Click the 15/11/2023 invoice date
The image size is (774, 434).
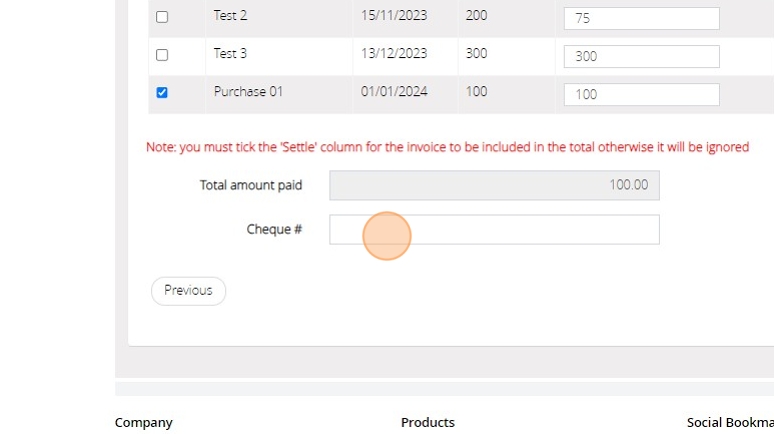[x=394, y=16]
